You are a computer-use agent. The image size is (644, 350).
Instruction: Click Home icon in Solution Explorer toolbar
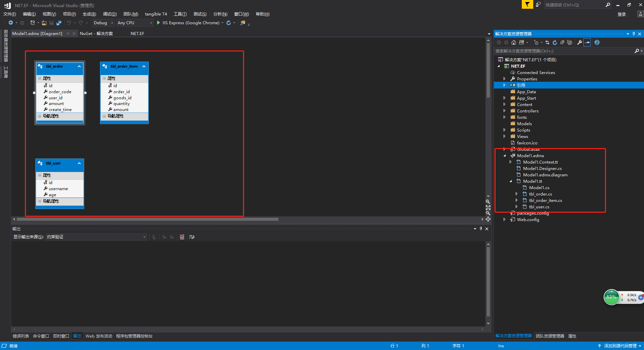pos(514,42)
